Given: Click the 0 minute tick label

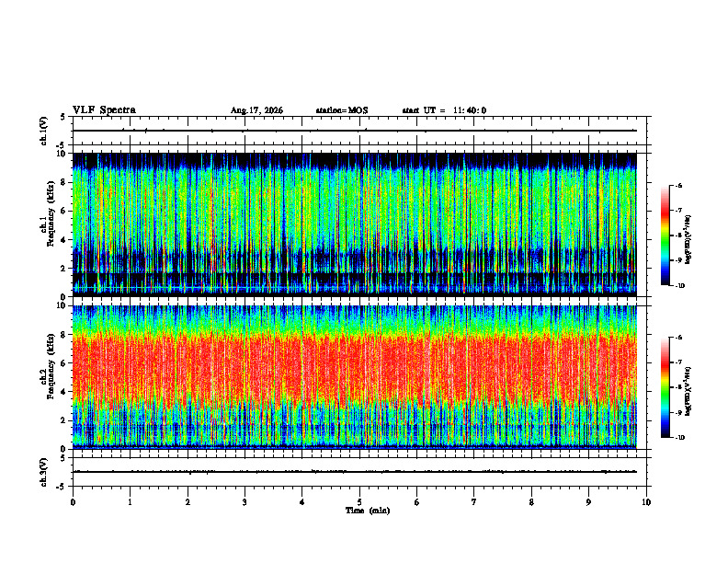Looking at the screenshot, I should [73, 502].
